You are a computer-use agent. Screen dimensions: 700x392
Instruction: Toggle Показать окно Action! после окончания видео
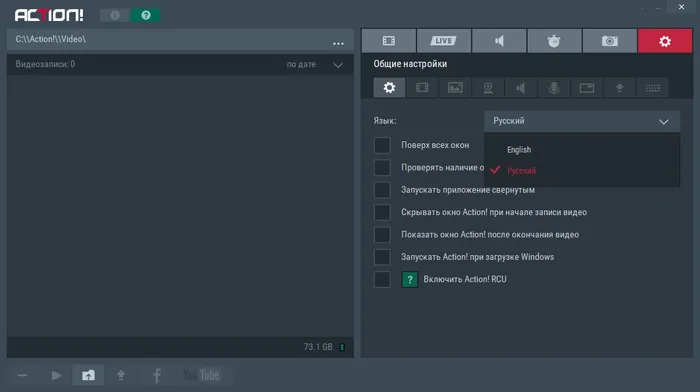point(382,234)
